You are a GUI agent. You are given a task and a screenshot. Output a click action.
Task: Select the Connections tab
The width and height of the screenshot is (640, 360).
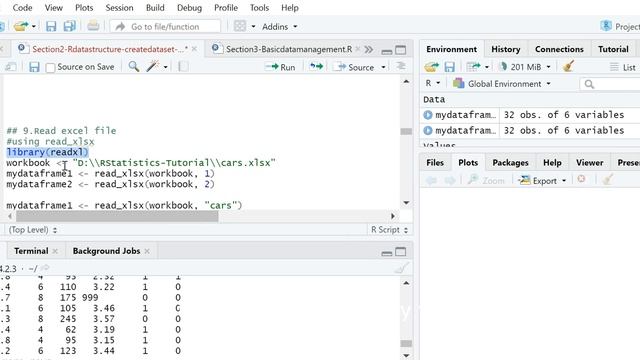tap(559, 49)
